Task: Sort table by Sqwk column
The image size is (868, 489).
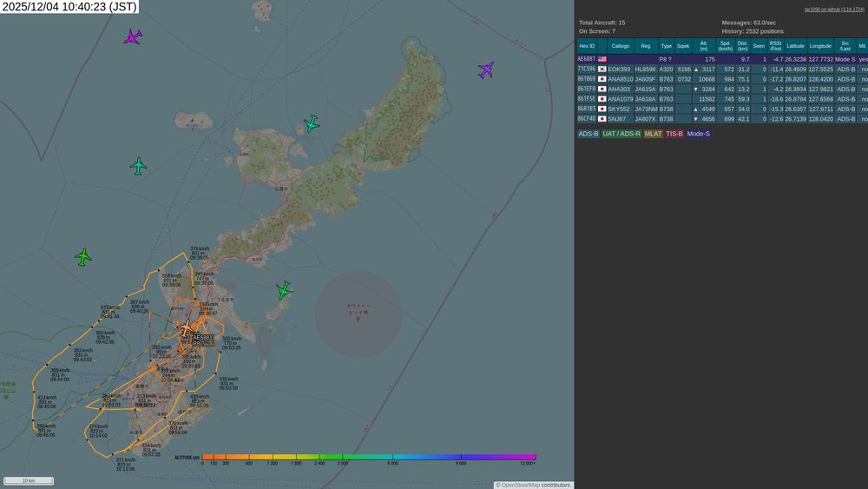Action: (x=683, y=46)
